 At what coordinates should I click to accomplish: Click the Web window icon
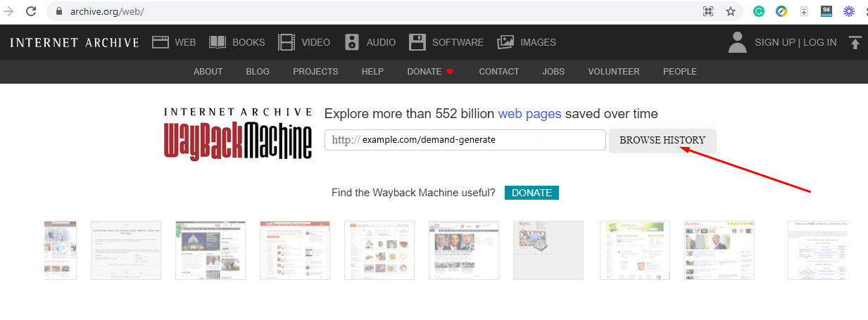(x=161, y=42)
